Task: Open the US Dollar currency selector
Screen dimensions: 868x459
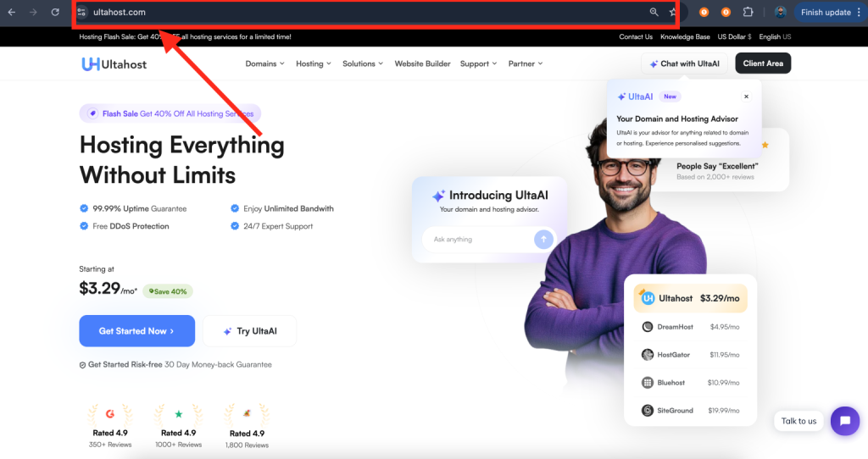Action: tap(734, 37)
